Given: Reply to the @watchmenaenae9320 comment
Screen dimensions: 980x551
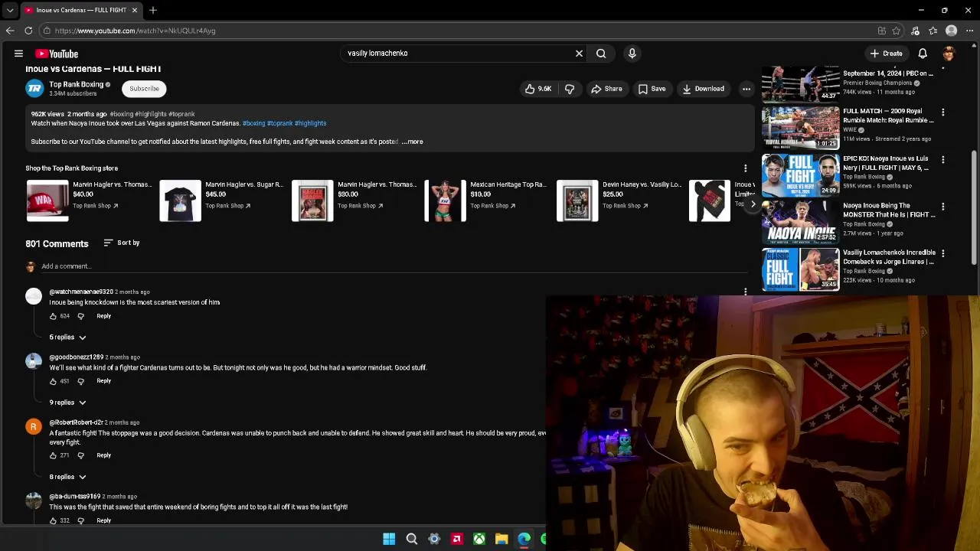Looking at the screenshot, I should pos(103,316).
